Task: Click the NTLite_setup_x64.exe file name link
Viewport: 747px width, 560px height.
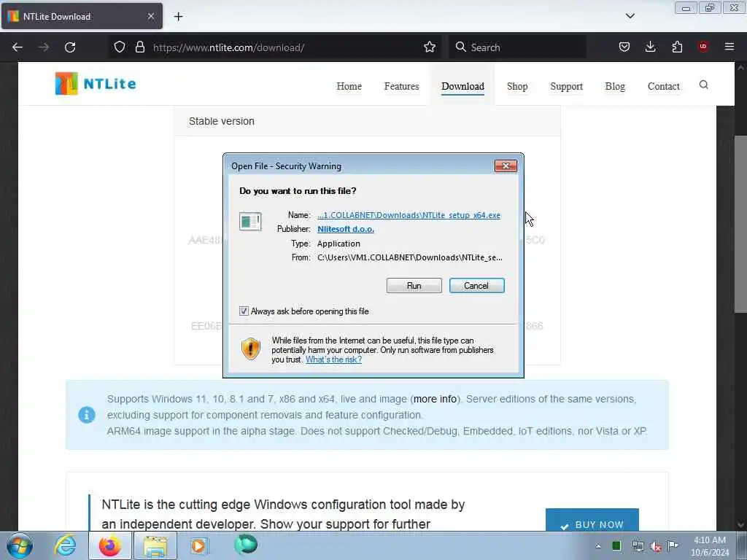Action: [x=409, y=215]
